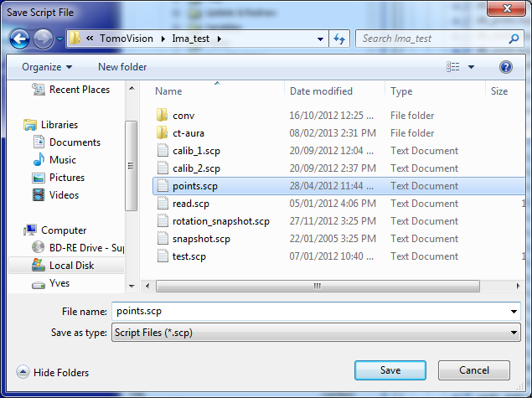Select the Pictures library icon
Screen dimensions: 532x398
tap(39, 178)
